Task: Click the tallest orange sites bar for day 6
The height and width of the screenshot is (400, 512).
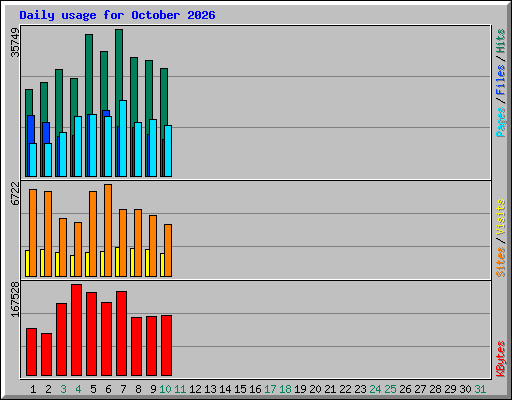Action: (108, 230)
